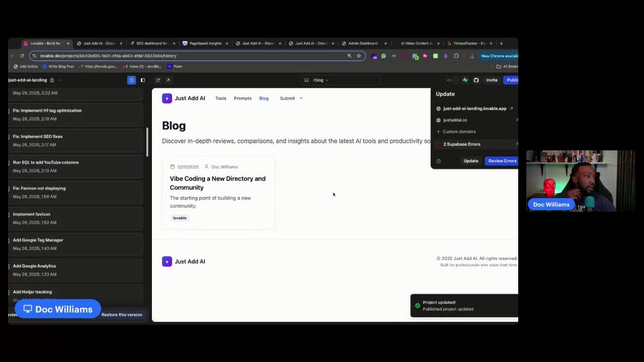Image resolution: width=644 pixels, height=362 pixels.
Task: Click the history list scrollbar
Action: (x=147, y=142)
